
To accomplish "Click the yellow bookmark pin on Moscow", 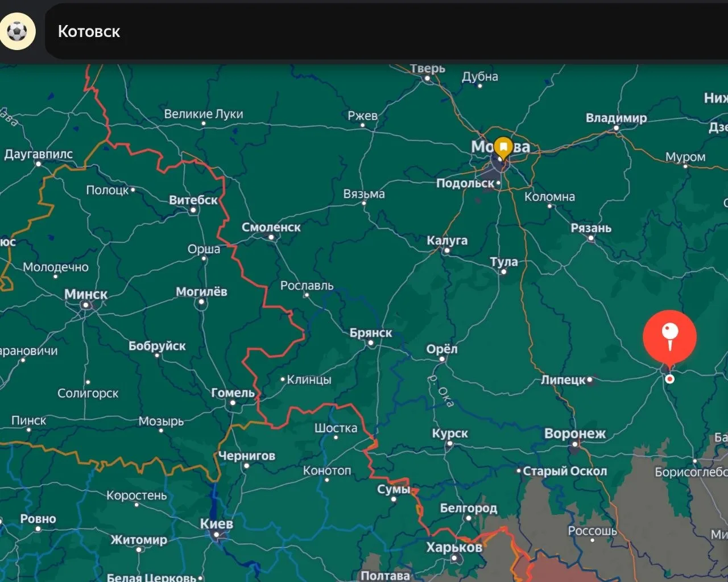I will 503,148.
